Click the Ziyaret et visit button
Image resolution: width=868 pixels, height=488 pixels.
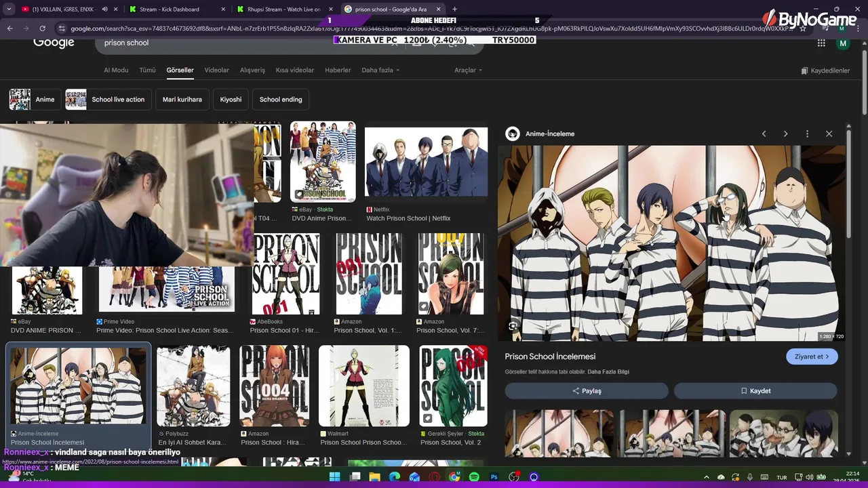[x=812, y=357]
